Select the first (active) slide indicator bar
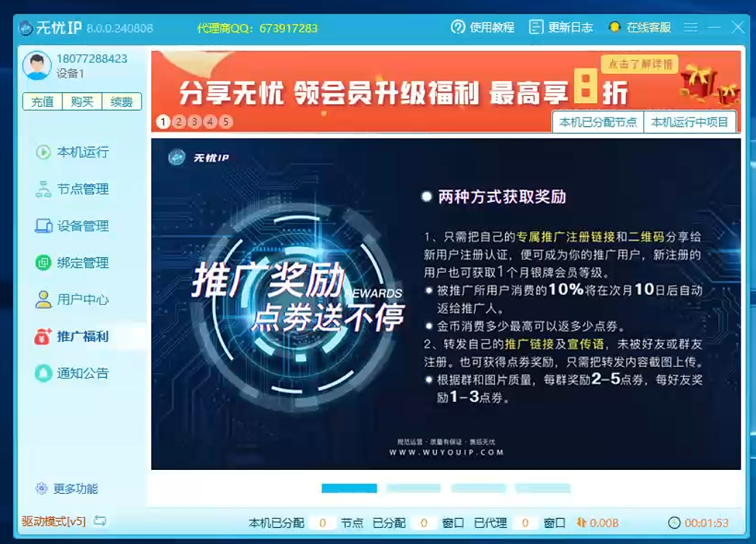 349,489
